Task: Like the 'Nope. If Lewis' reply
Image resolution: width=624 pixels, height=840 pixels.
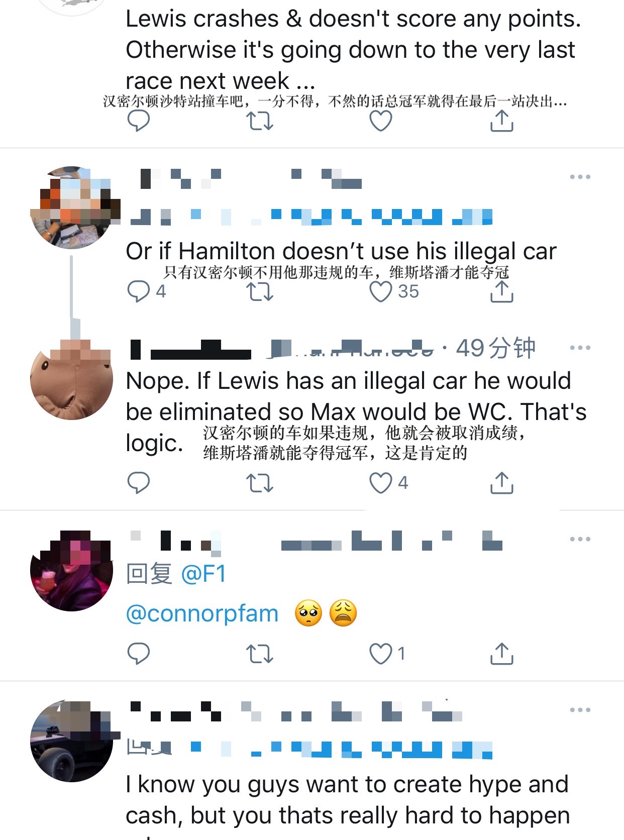Action: tap(389, 483)
